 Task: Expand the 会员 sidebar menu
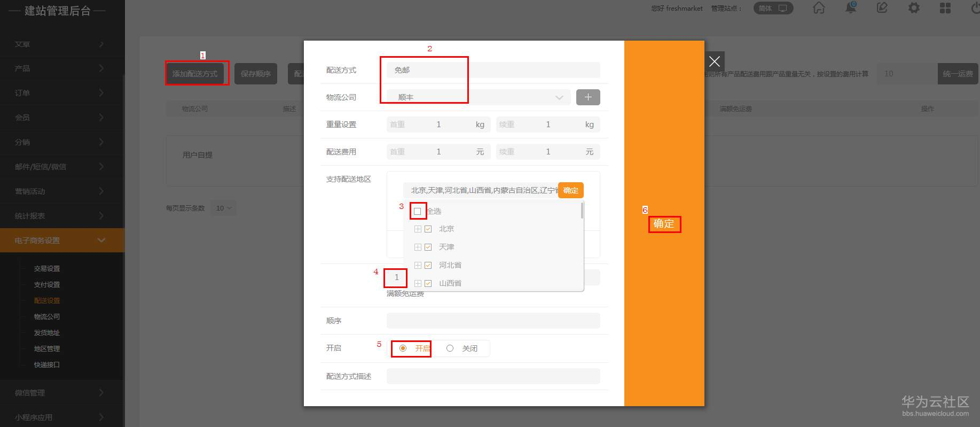pyautogui.click(x=62, y=118)
